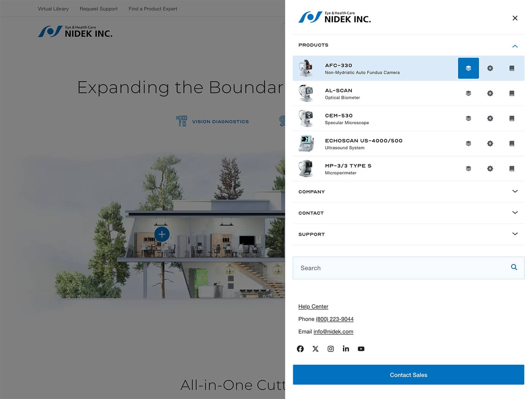This screenshot has width=532, height=399.
Task: Click the layers icon for MP-3/3 Type S
Action: [468, 169]
